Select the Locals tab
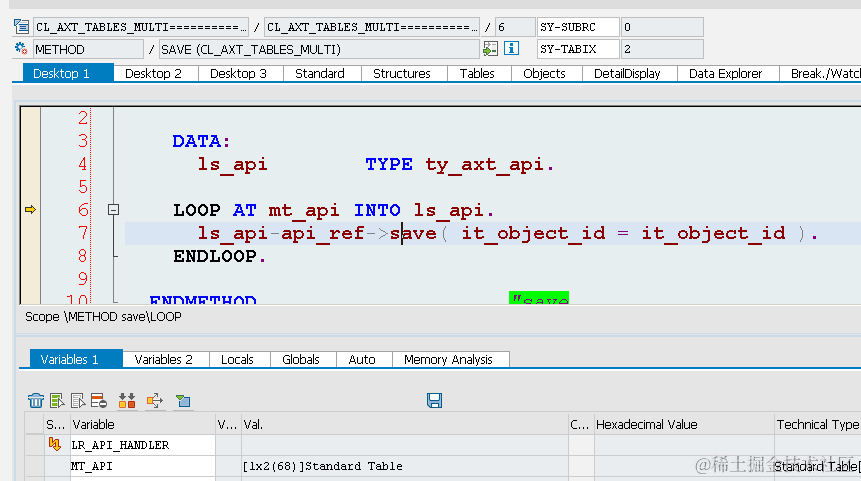This screenshot has width=861, height=481. [x=240, y=359]
